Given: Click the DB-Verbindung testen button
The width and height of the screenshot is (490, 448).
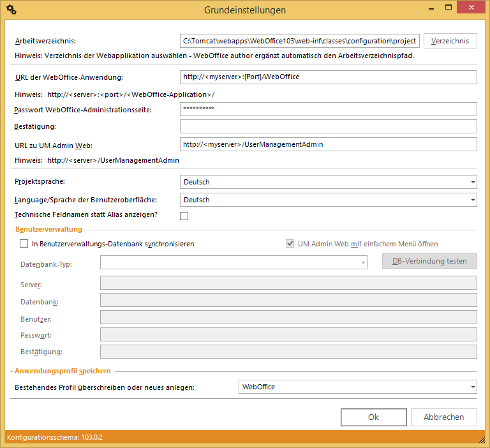Looking at the screenshot, I should coord(429,261).
